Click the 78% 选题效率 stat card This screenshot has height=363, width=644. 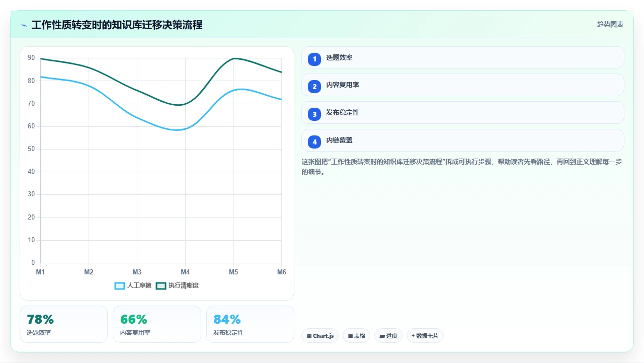click(63, 324)
